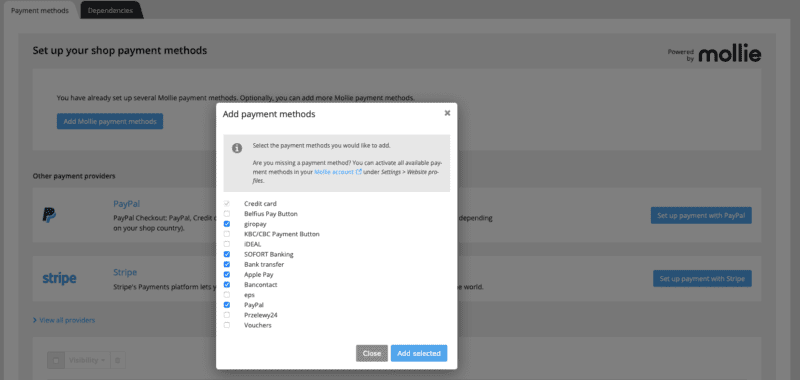Click the PayPal logo under Other payment providers
The height and width of the screenshot is (380, 800).
click(49, 215)
